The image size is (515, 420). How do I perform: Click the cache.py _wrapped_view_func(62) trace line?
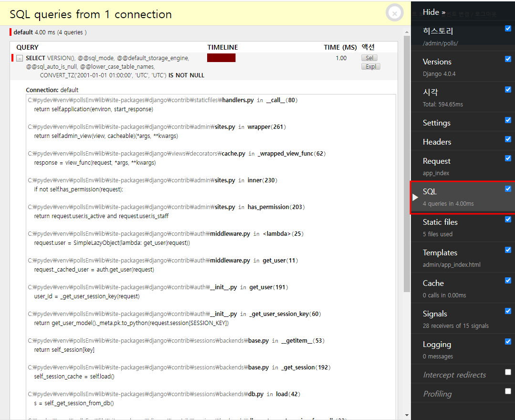(177, 153)
